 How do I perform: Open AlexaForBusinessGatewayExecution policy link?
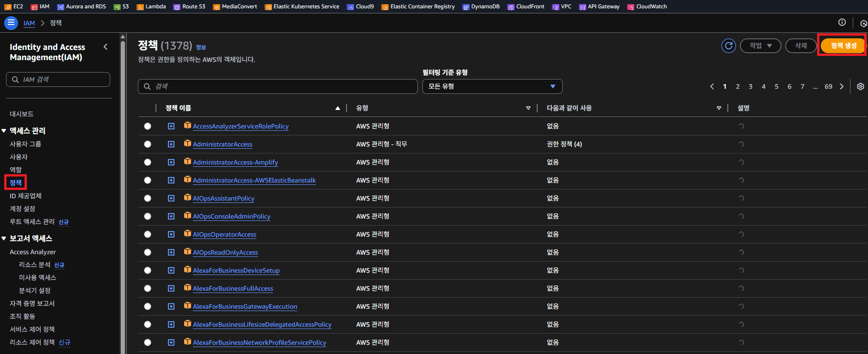click(245, 306)
